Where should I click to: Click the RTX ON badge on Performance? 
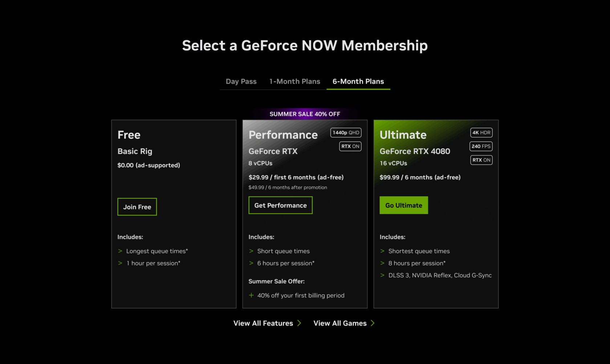pyautogui.click(x=350, y=146)
